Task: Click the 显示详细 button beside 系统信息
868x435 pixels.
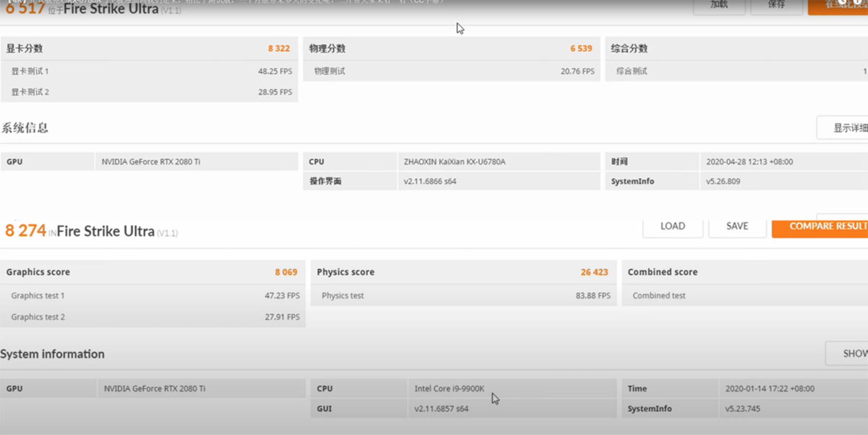Action: 843,128
